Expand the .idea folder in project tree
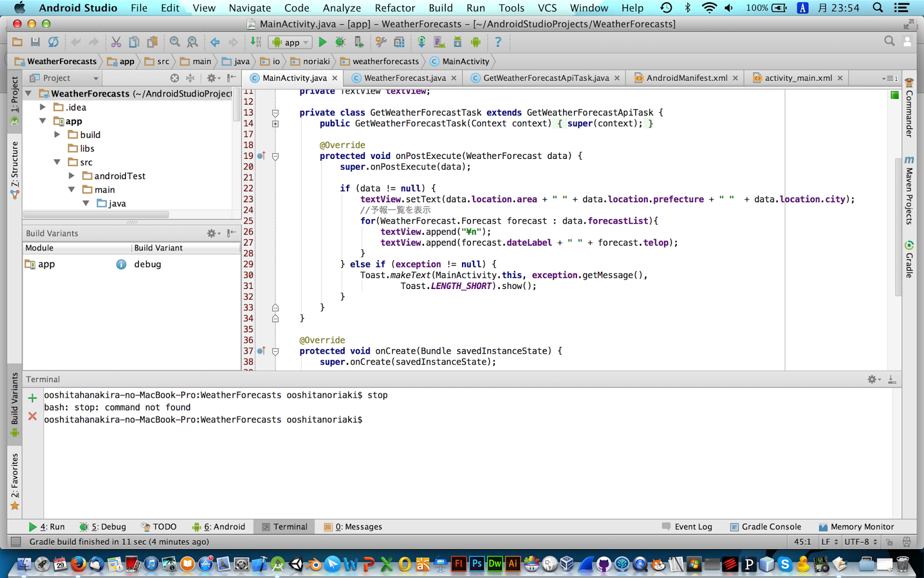 tap(43, 107)
